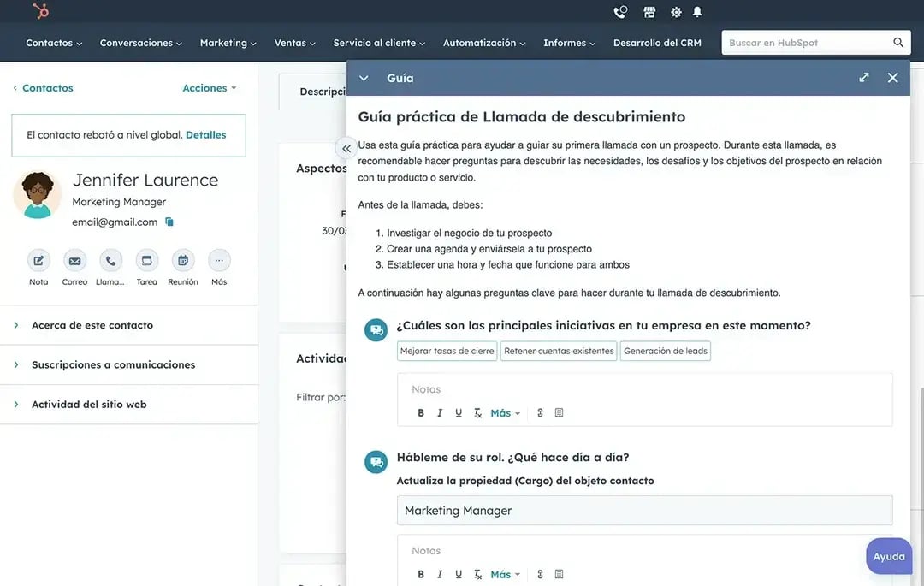The height and width of the screenshot is (586, 924).
Task: Click the second Notas text area
Action: 645,551
